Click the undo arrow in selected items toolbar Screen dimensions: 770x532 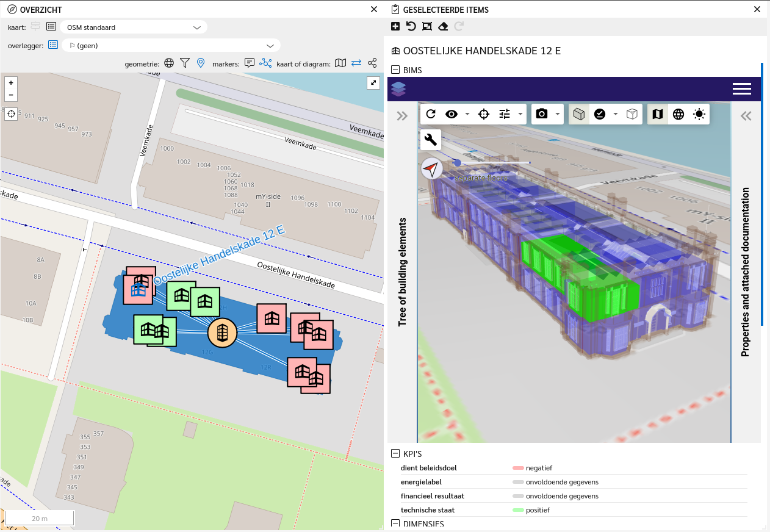point(411,26)
